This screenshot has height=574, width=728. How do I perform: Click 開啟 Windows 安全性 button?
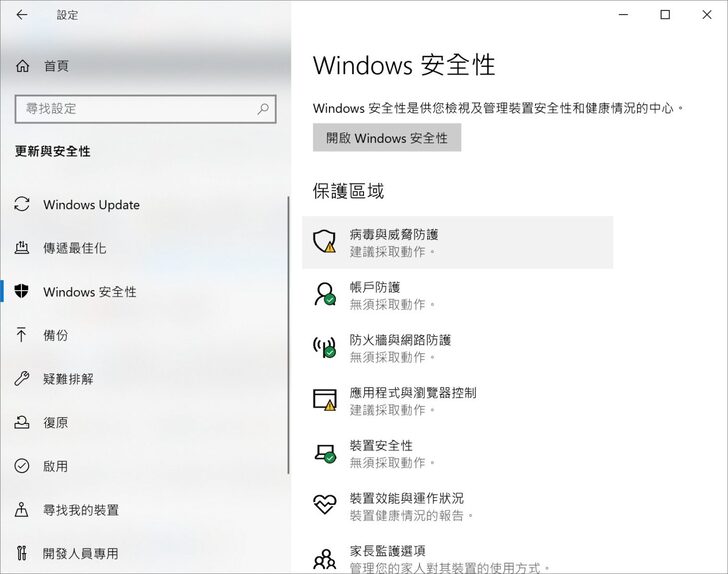pos(387,137)
